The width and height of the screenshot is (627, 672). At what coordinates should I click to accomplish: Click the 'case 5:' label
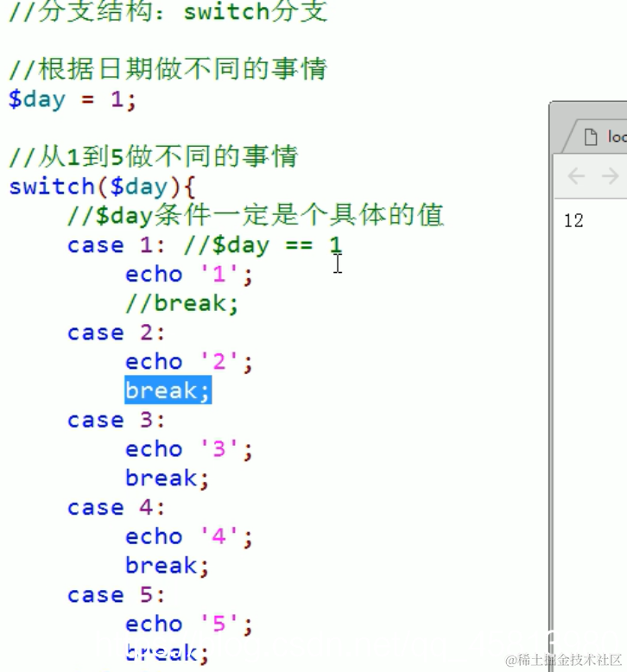pyautogui.click(x=116, y=595)
